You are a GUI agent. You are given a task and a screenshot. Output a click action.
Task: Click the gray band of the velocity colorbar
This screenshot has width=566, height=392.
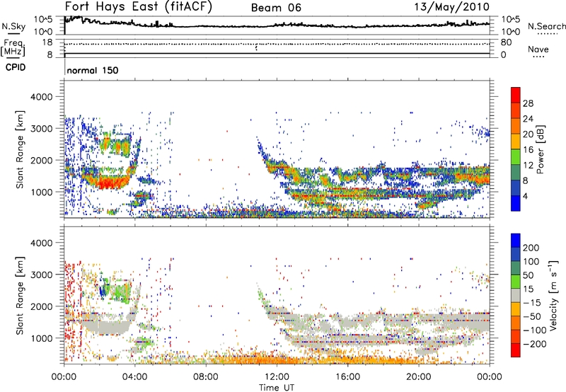[516, 295]
